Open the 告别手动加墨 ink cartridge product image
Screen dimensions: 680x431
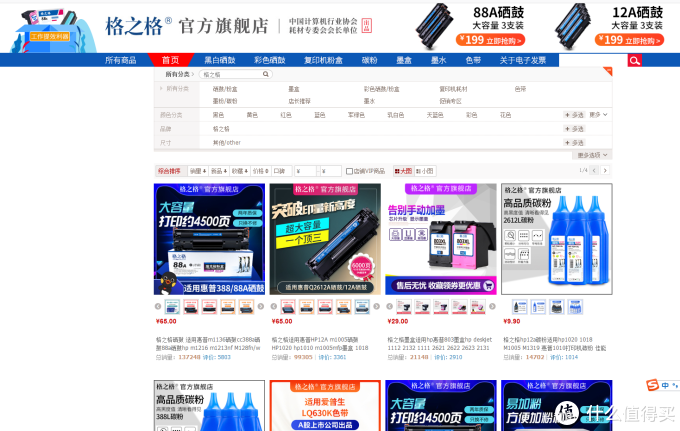click(x=441, y=239)
